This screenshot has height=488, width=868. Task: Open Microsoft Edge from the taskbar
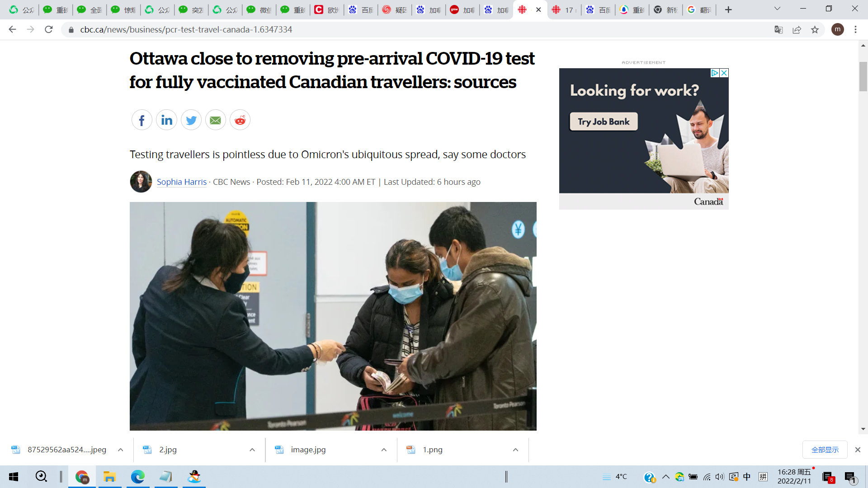click(138, 477)
